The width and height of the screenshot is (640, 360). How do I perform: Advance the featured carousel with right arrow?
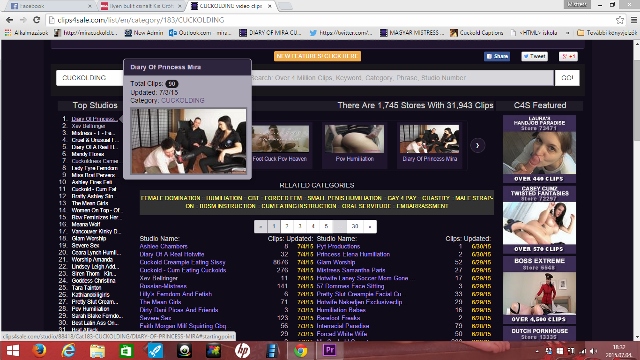(x=477, y=145)
